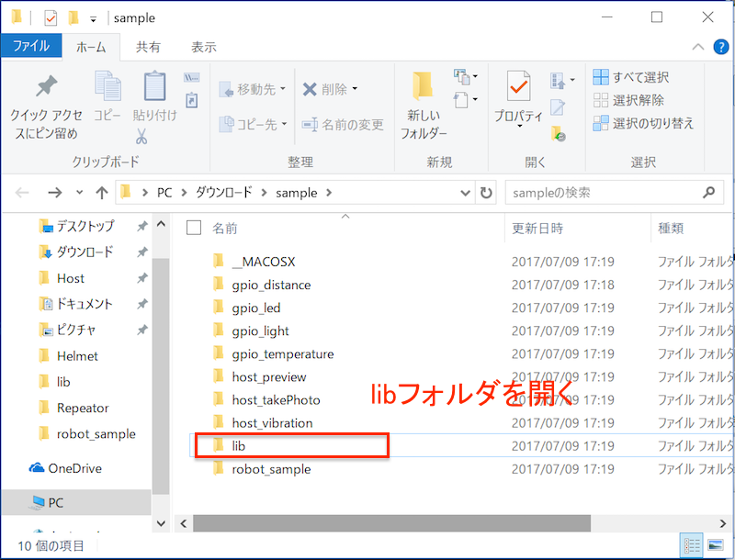Open the lib folder in file list
The width and height of the screenshot is (735, 560).
pos(239,446)
